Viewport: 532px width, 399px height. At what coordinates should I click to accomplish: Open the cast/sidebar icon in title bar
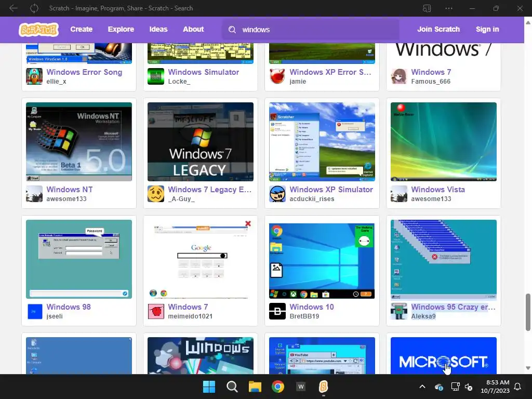point(427,8)
